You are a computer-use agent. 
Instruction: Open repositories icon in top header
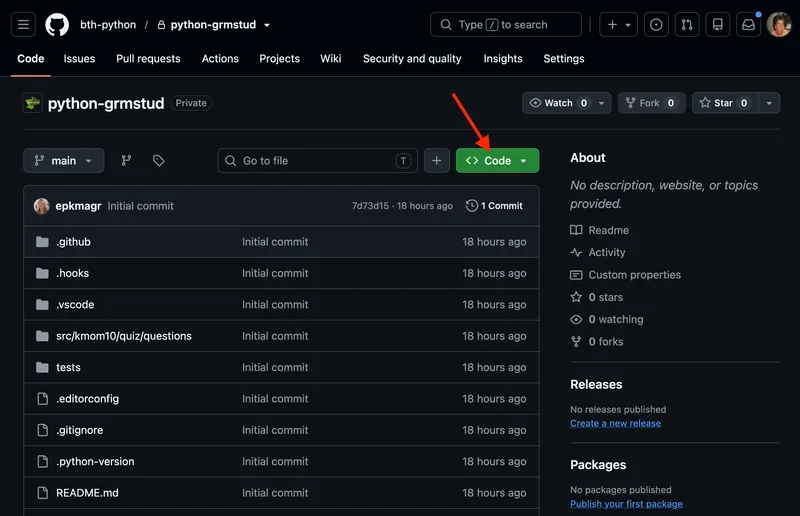pyautogui.click(x=717, y=24)
